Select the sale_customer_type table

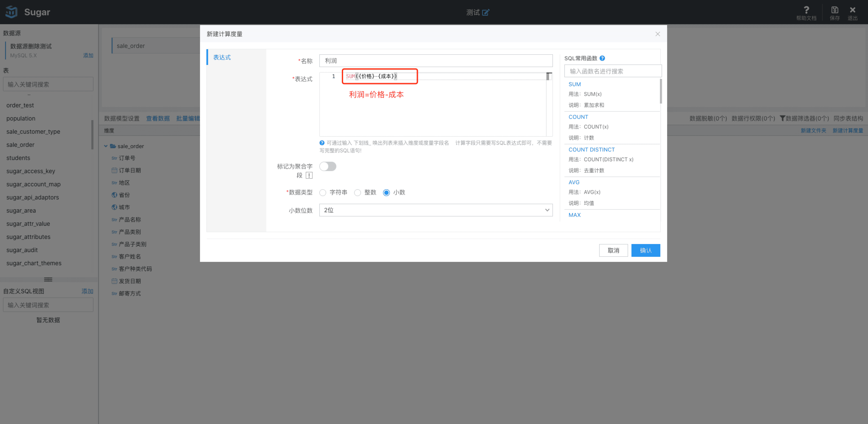coord(33,132)
